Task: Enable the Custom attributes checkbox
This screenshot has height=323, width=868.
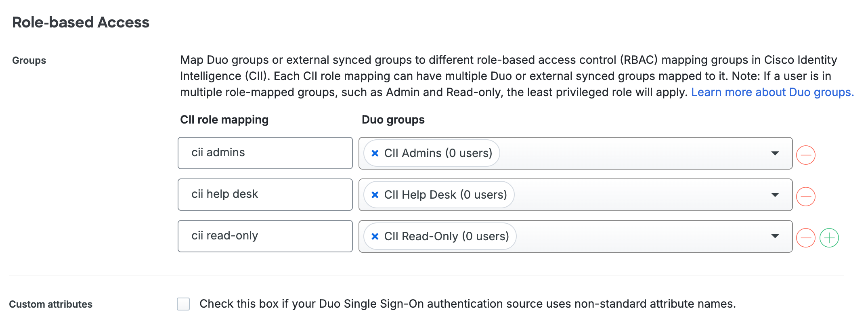Action: click(183, 304)
